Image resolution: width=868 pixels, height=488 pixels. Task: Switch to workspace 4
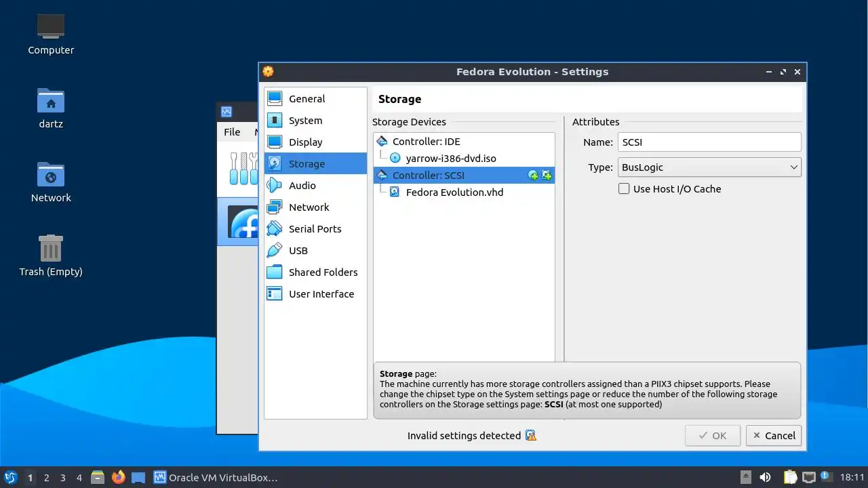pos(79,478)
